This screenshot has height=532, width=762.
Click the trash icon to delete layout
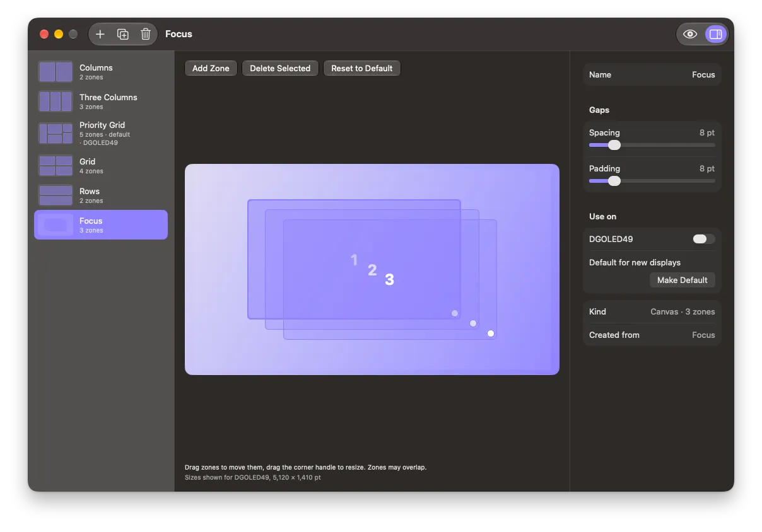click(146, 34)
